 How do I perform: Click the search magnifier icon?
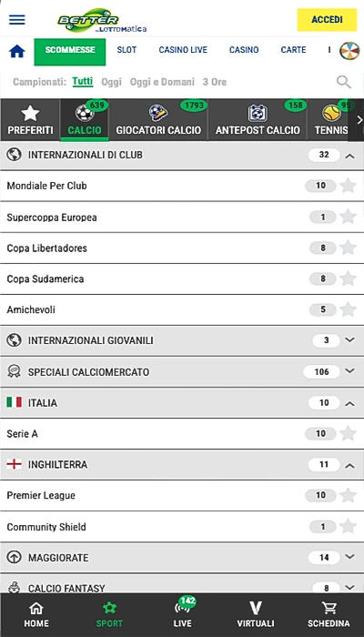tap(344, 82)
